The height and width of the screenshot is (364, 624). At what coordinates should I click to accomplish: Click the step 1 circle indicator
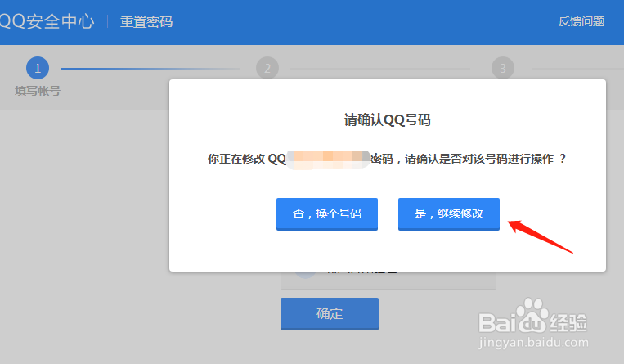[x=38, y=68]
